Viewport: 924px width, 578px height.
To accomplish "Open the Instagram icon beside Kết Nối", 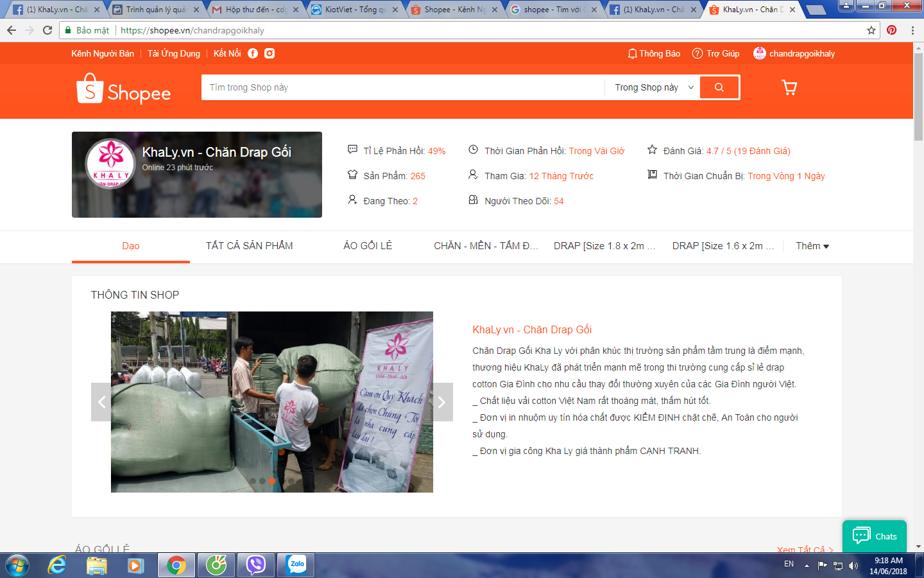I will coord(269,53).
